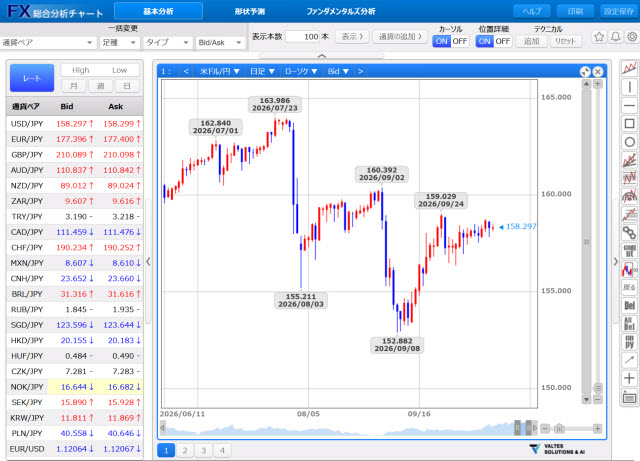Switch to chart page 3
Image resolution: width=640 pixels, height=461 pixels.
click(203, 450)
